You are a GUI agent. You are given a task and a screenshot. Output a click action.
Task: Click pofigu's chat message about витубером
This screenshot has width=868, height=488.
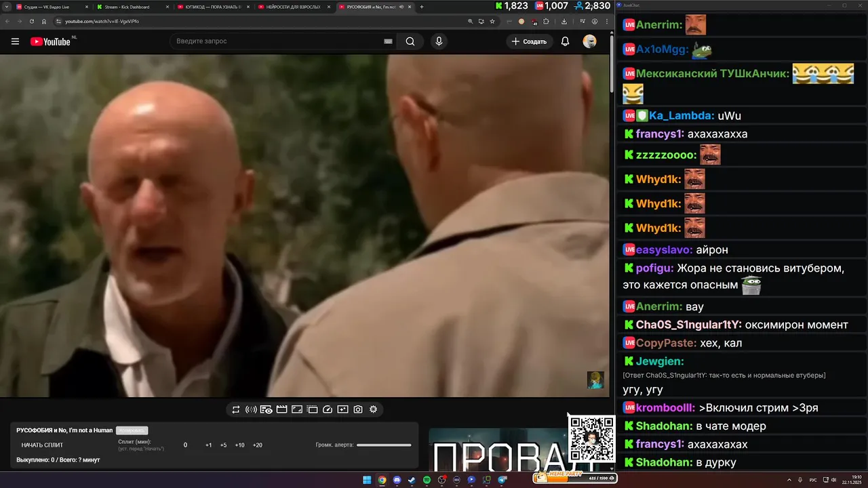tap(734, 277)
